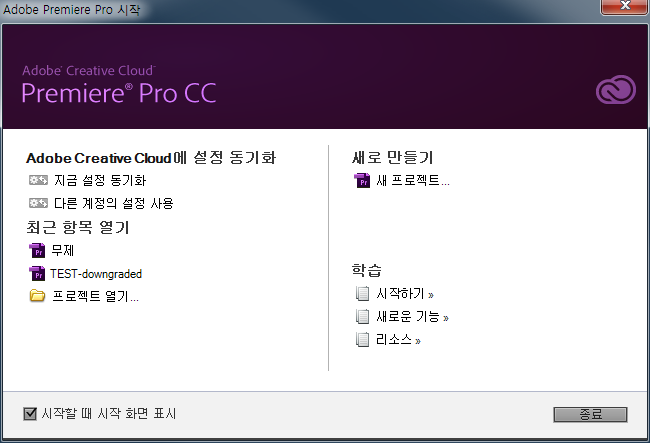Choose 다른 계정의 설정 사용 option
Screen dimensions: 650x443
(x=114, y=203)
